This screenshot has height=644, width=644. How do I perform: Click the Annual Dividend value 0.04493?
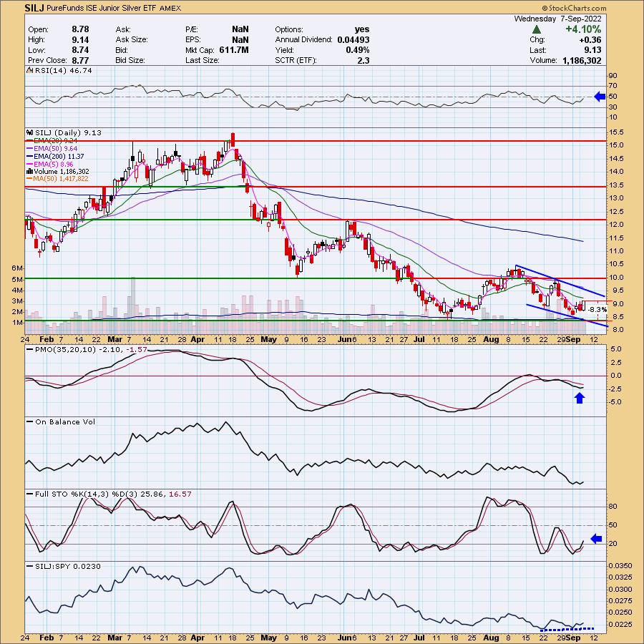point(353,39)
